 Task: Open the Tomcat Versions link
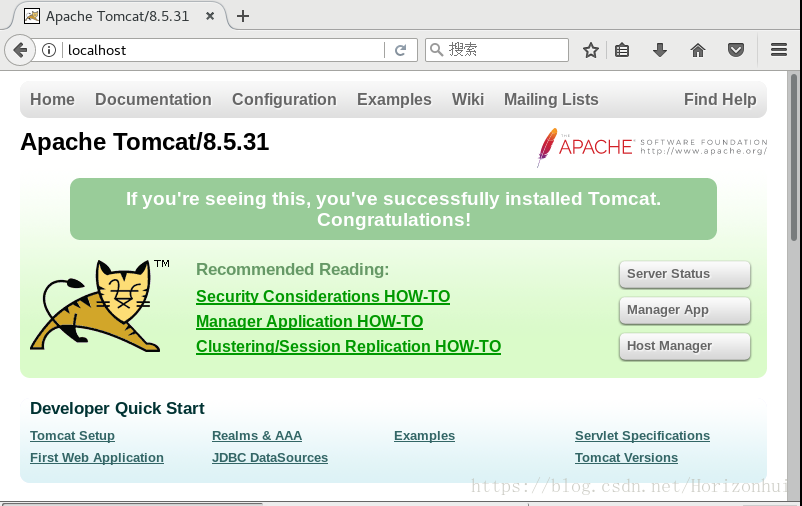point(626,458)
